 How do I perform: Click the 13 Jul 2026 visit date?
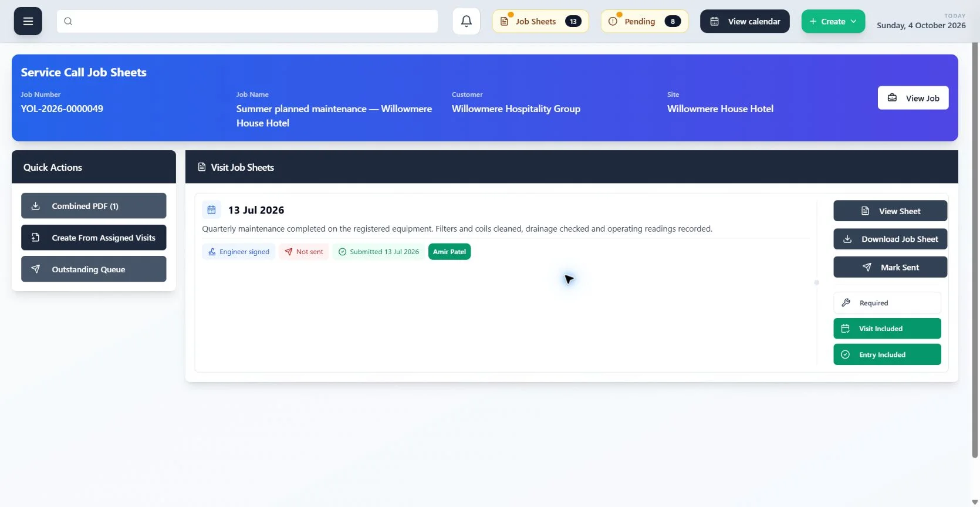256,210
